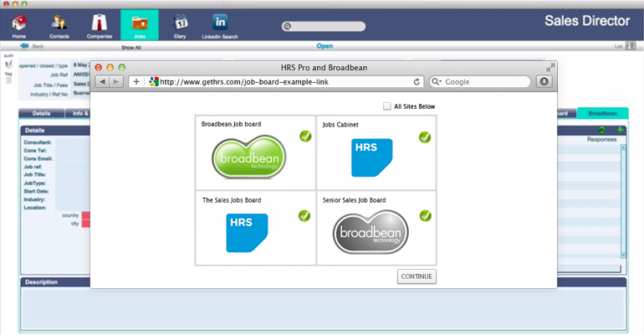This screenshot has height=335, width=644.
Task: Add bookmark with the plus button
Action: 136,82
